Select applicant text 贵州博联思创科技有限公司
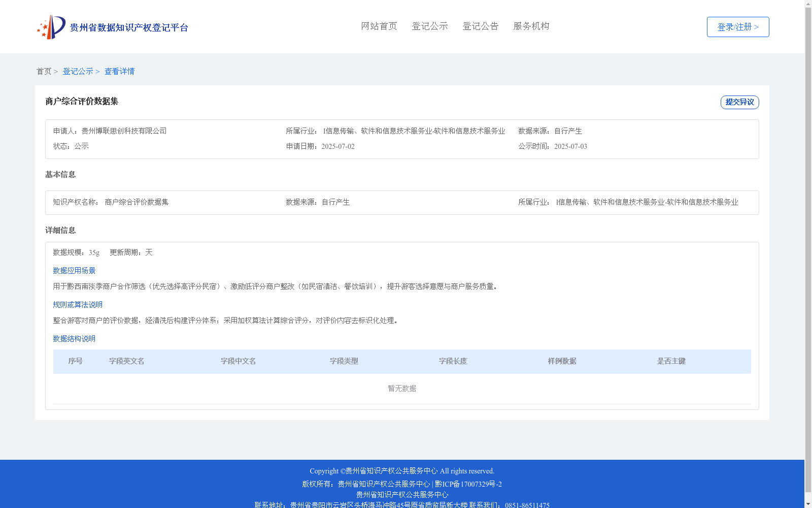The height and width of the screenshot is (508, 812). click(124, 131)
